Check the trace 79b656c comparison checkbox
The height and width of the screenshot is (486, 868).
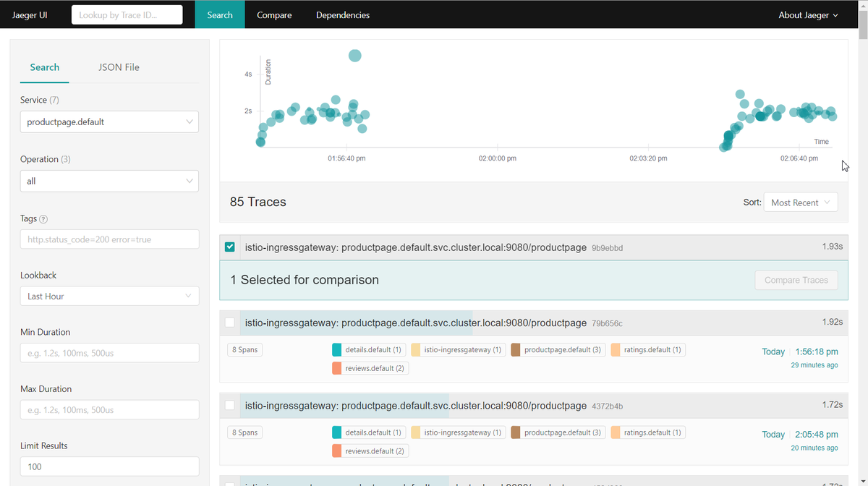coord(230,323)
